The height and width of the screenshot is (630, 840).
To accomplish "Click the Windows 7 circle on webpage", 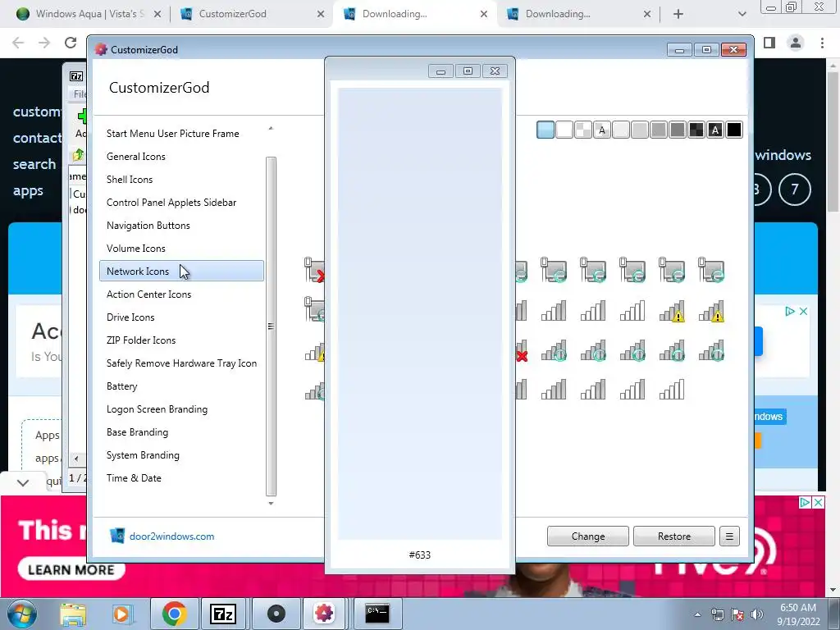I will pyautogui.click(x=794, y=189).
